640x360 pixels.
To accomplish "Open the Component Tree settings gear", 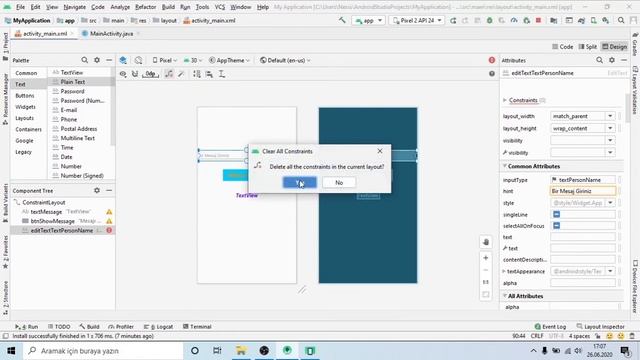I will pyautogui.click(x=97, y=190).
